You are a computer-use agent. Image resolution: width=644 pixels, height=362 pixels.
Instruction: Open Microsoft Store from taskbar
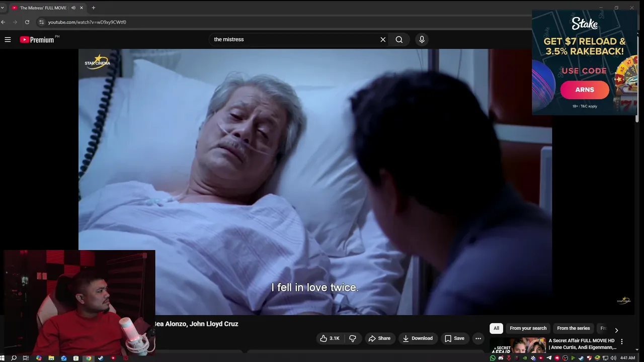76,358
